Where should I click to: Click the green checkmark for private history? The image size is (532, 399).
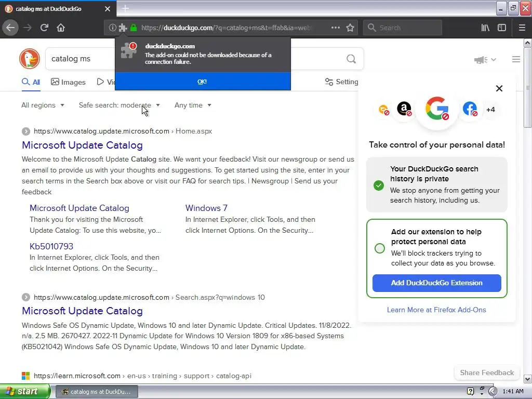379,185
